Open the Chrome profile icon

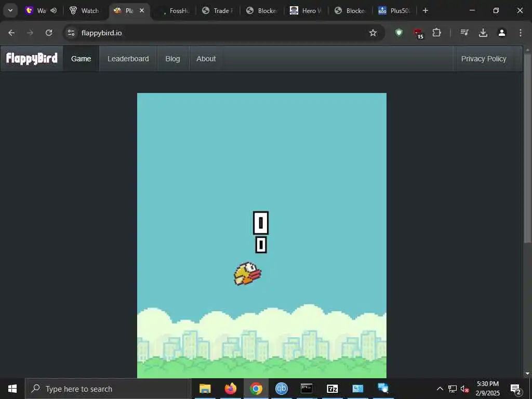pos(502,33)
